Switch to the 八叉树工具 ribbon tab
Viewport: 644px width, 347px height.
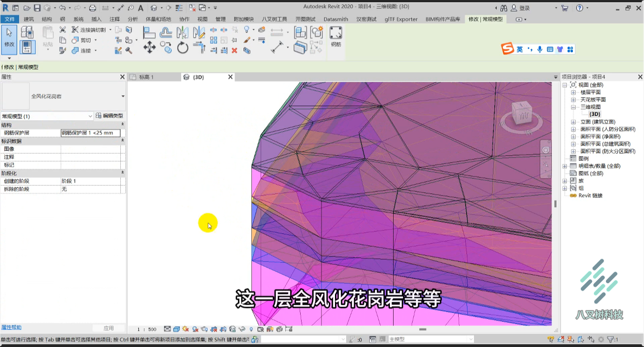(275, 19)
